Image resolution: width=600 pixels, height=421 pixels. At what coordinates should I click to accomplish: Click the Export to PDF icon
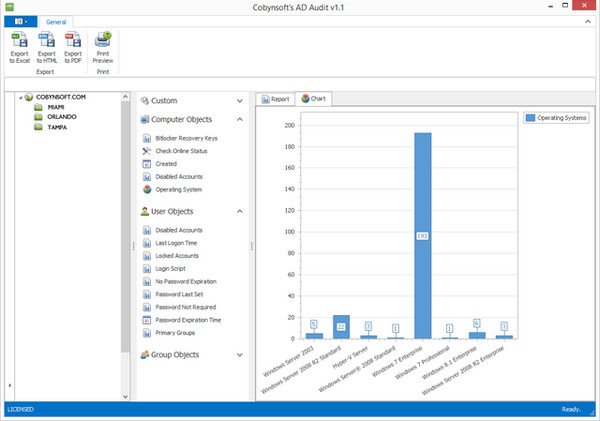point(73,40)
